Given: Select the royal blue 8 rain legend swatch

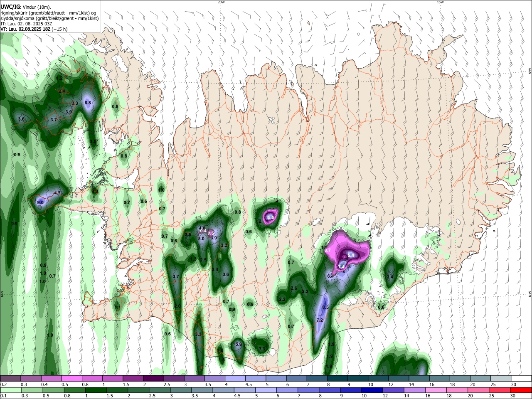Looking at the screenshot, I should 330,390.
